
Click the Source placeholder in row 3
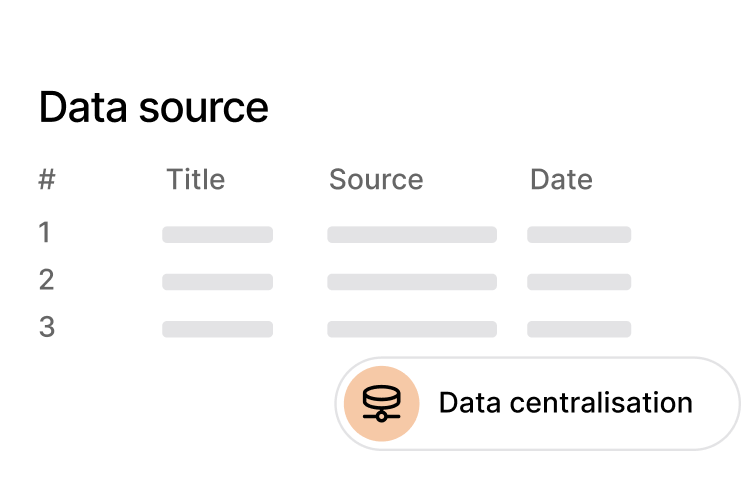pyautogui.click(x=411, y=329)
